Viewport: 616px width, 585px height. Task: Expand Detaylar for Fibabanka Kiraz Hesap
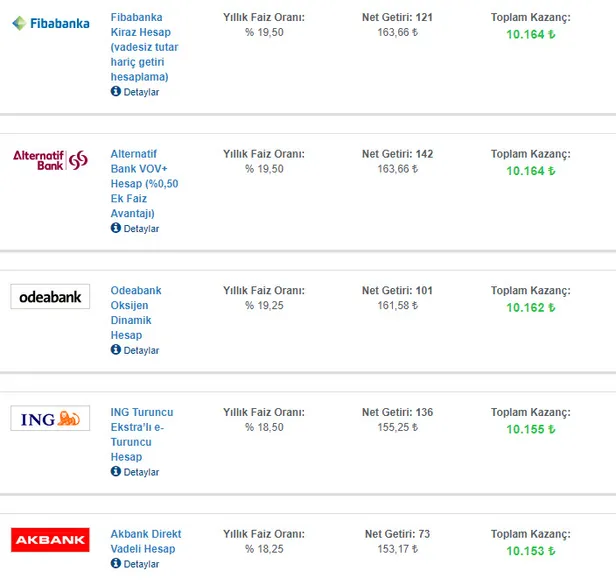[141, 92]
